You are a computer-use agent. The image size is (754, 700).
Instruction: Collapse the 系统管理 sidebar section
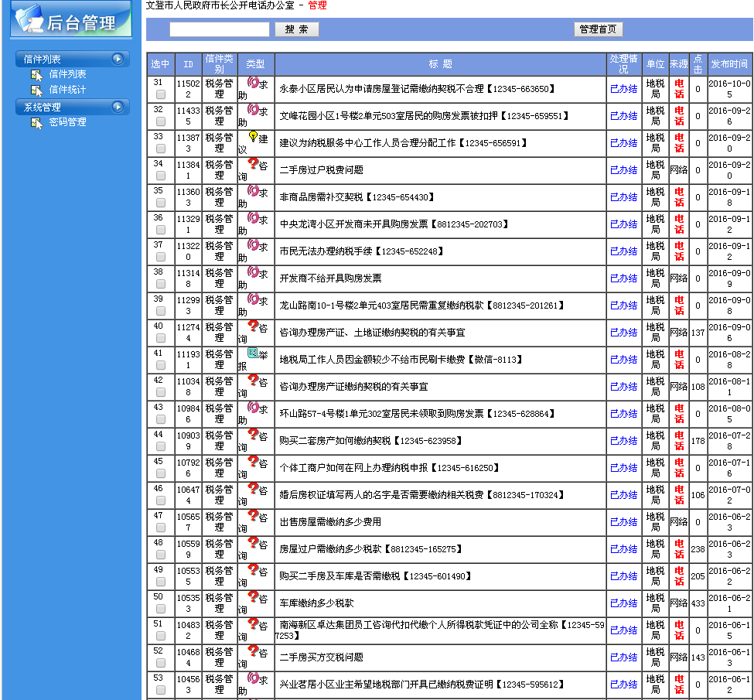118,107
